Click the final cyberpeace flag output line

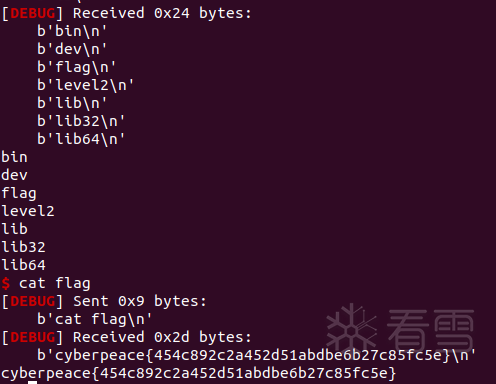click(x=199, y=373)
